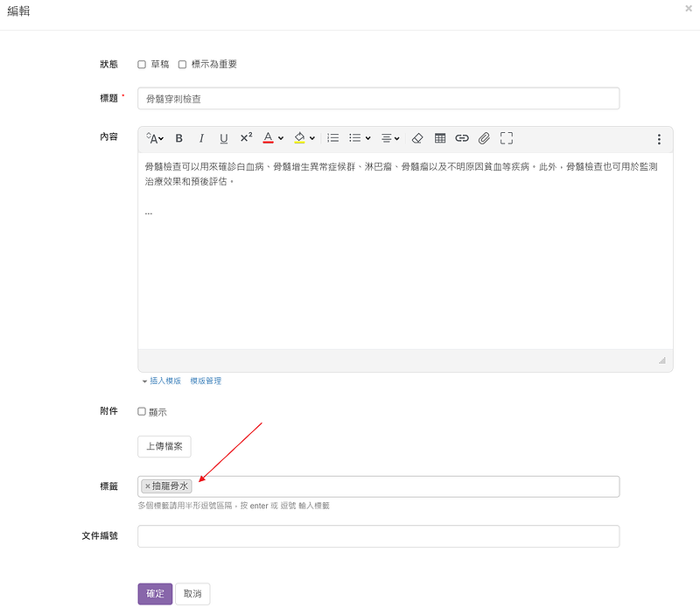
Task: Apply italic formatting
Action: pyautogui.click(x=201, y=138)
